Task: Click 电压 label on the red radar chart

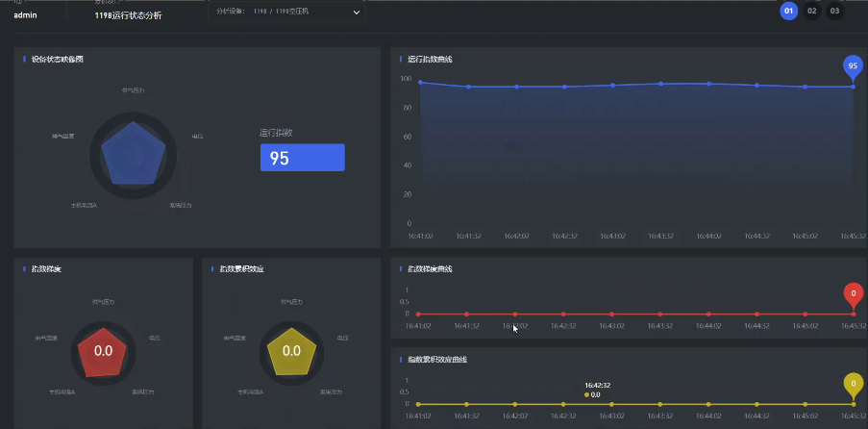Action: point(155,338)
